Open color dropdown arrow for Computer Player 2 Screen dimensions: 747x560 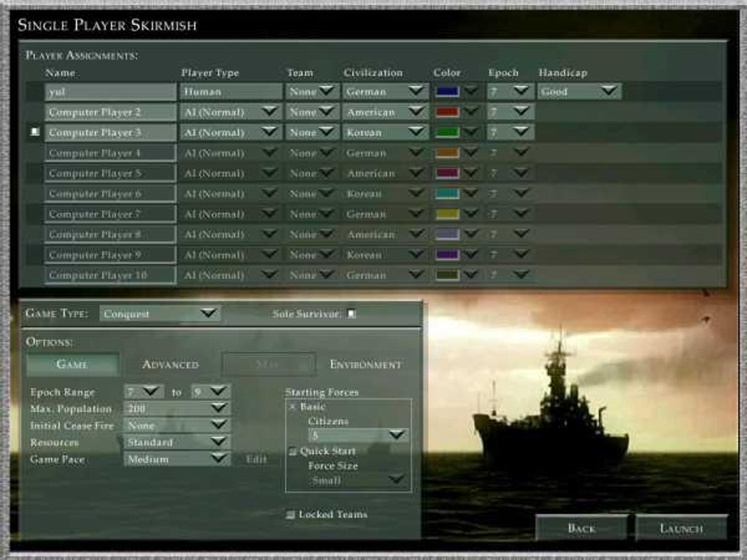[x=471, y=111]
